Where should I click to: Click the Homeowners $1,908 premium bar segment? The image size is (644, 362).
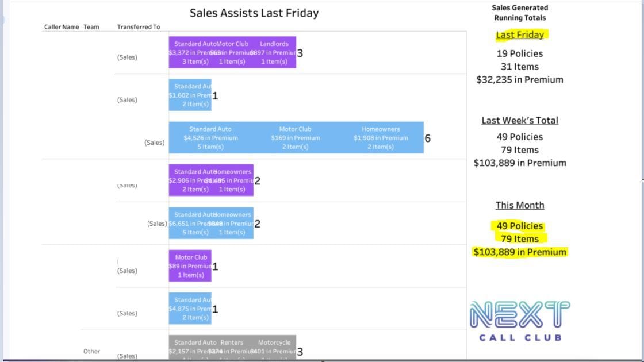click(x=381, y=137)
